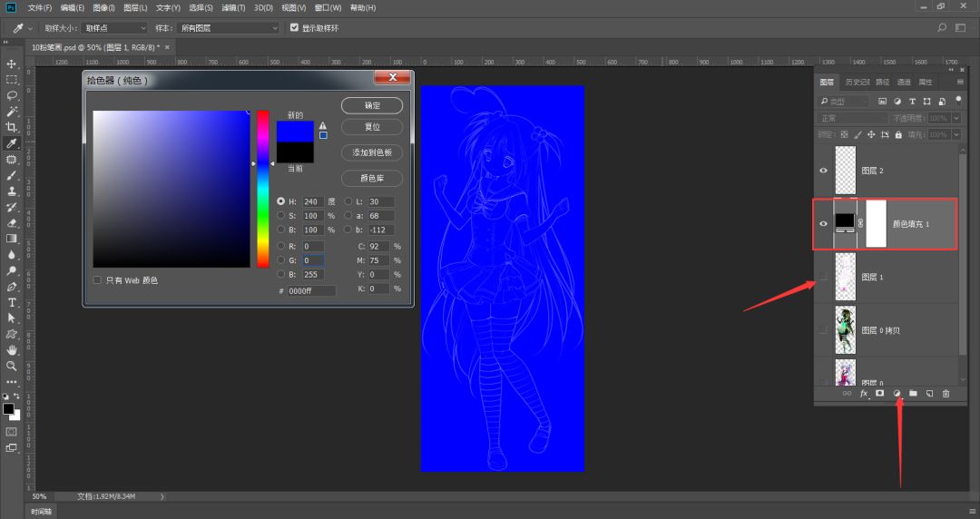Select the Crop tool
Viewport: 980px width, 519px height.
click(x=12, y=127)
